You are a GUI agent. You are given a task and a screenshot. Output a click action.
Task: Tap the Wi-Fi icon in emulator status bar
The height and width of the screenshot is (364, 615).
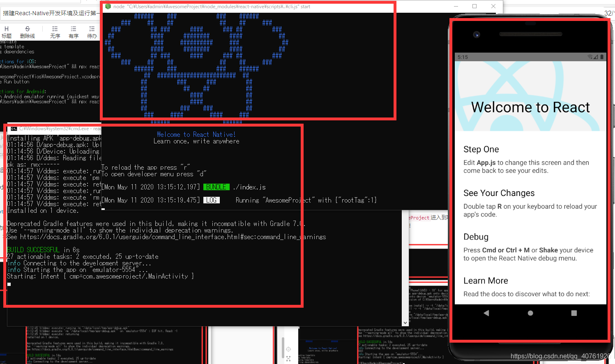tap(590, 57)
